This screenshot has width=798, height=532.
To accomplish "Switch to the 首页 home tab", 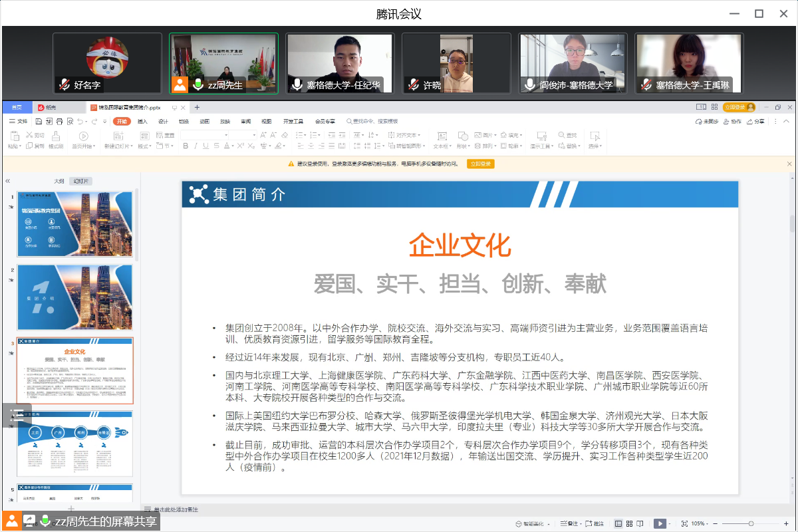I will click(17, 107).
